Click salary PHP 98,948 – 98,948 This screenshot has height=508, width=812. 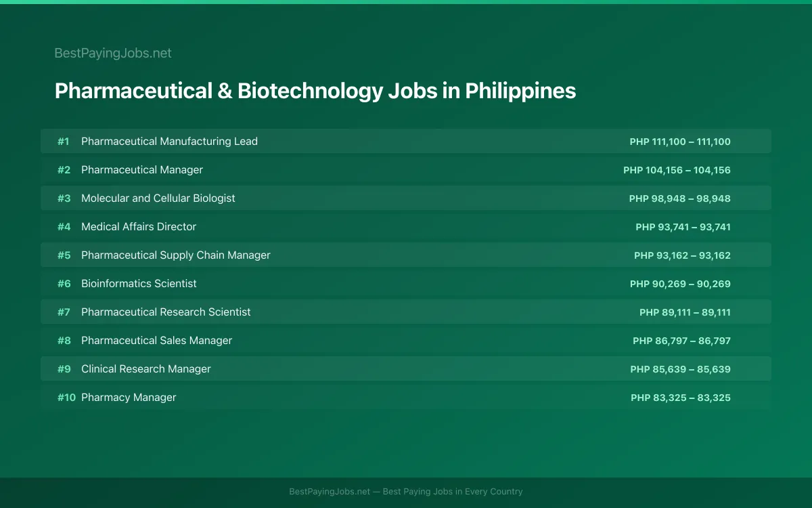(x=680, y=198)
